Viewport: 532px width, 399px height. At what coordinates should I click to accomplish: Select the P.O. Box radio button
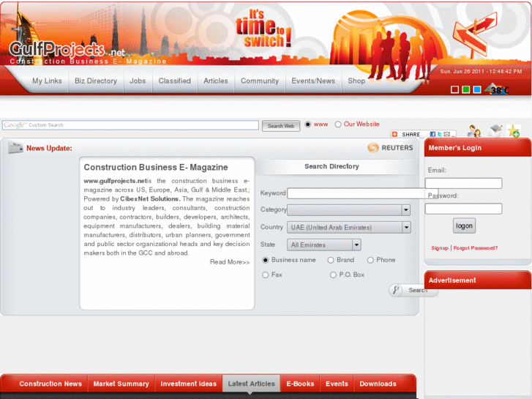click(333, 275)
